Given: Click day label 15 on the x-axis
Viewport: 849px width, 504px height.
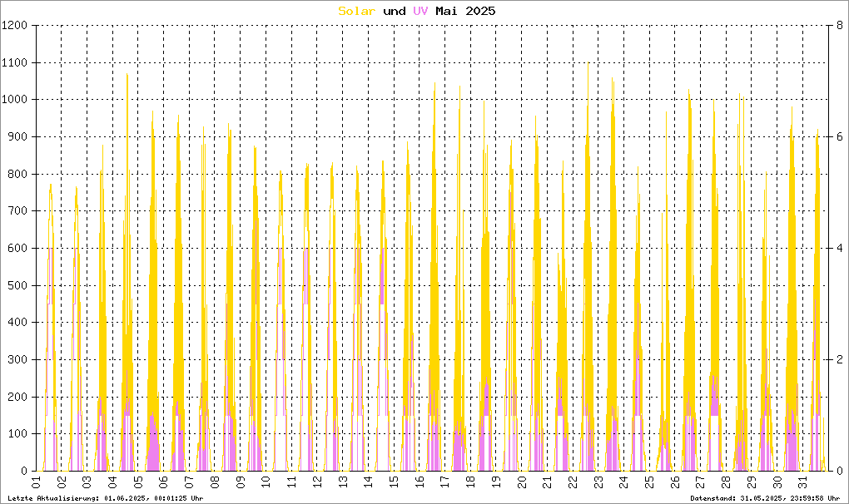Looking at the screenshot, I should tap(394, 482).
